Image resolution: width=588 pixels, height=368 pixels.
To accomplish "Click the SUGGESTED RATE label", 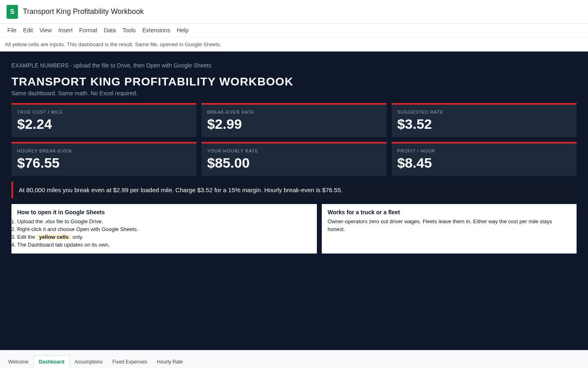I will [x=420, y=112].
